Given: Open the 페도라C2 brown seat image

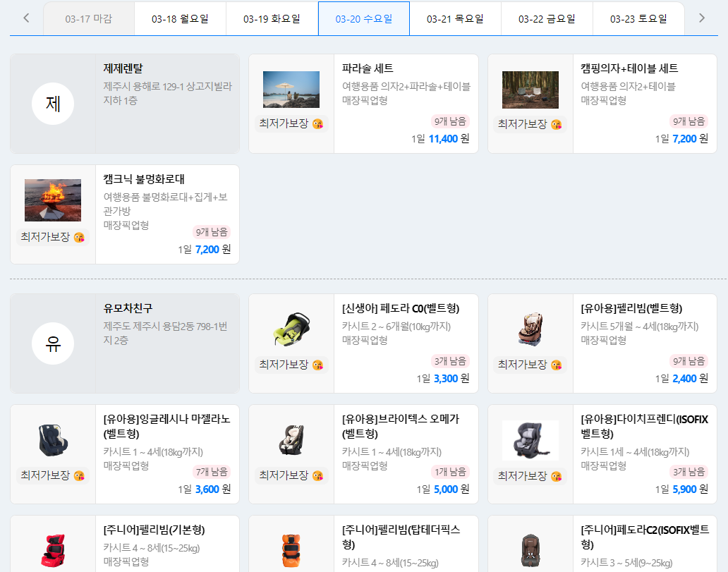Looking at the screenshot, I should [530, 551].
